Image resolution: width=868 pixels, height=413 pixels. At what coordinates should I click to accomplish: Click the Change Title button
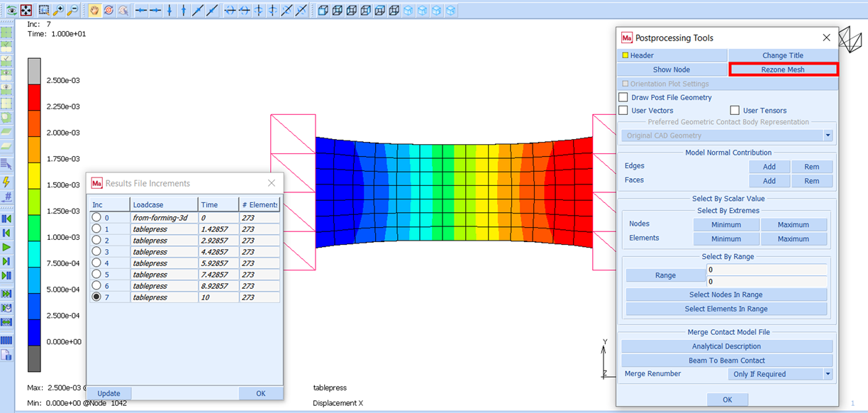[783, 55]
